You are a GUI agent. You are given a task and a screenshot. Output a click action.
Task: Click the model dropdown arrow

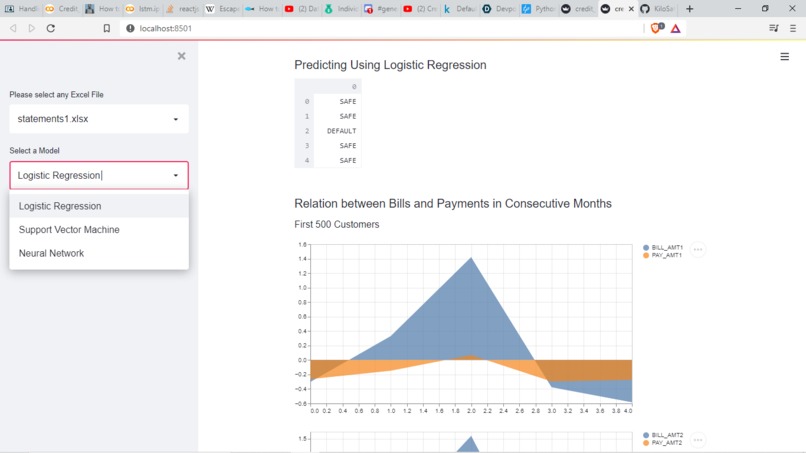coord(176,175)
